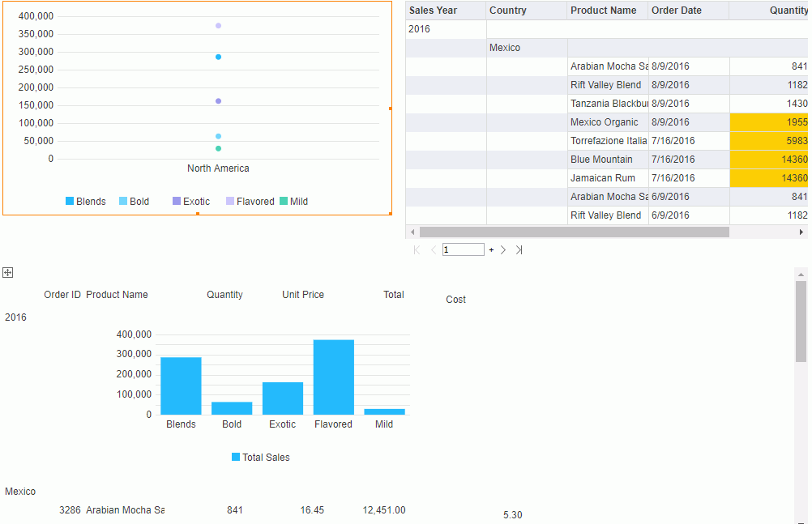Image resolution: width=812 pixels, height=524 pixels.
Task: Go to the first page of the table
Action: [x=417, y=250]
